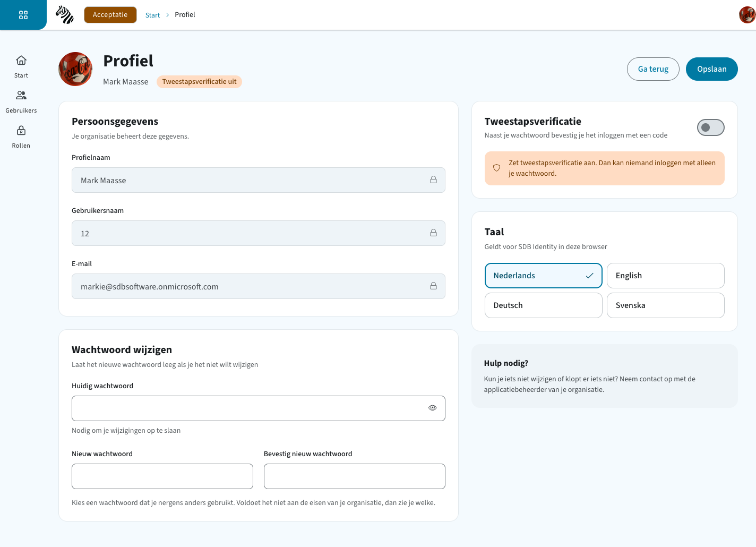The width and height of the screenshot is (756, 547).
Task: Click the Gebruikersnaam field showing 12
Action: pos(259,233)
